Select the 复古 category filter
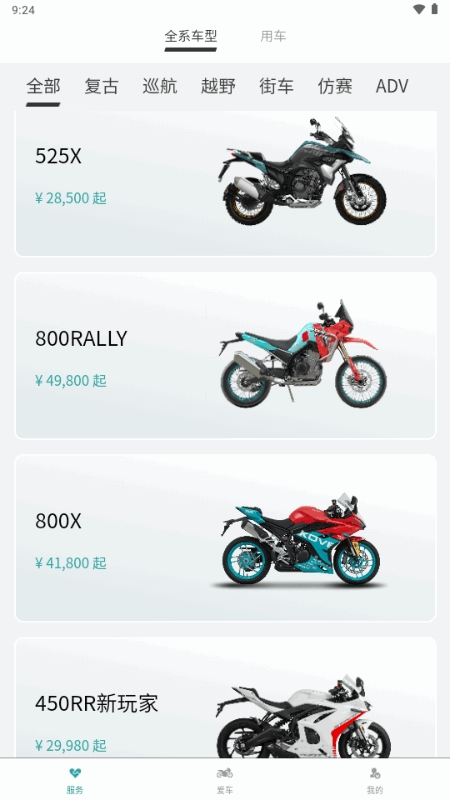This screenshot has height=800, width=450. tap(102, 86)
